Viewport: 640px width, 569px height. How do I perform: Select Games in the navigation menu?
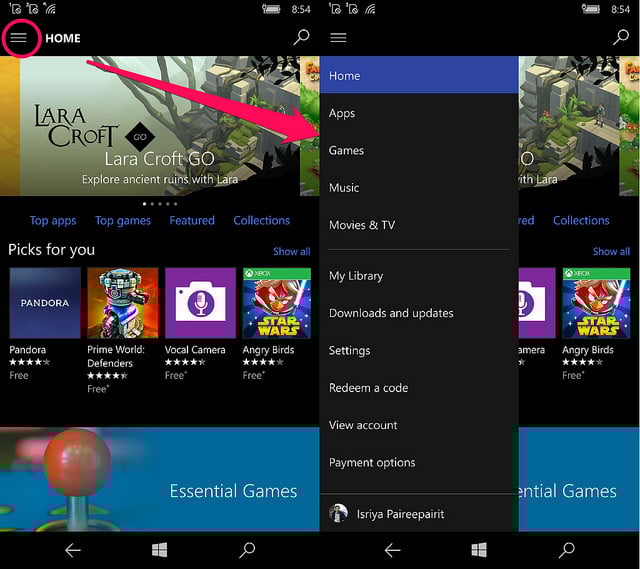[419, 151]
